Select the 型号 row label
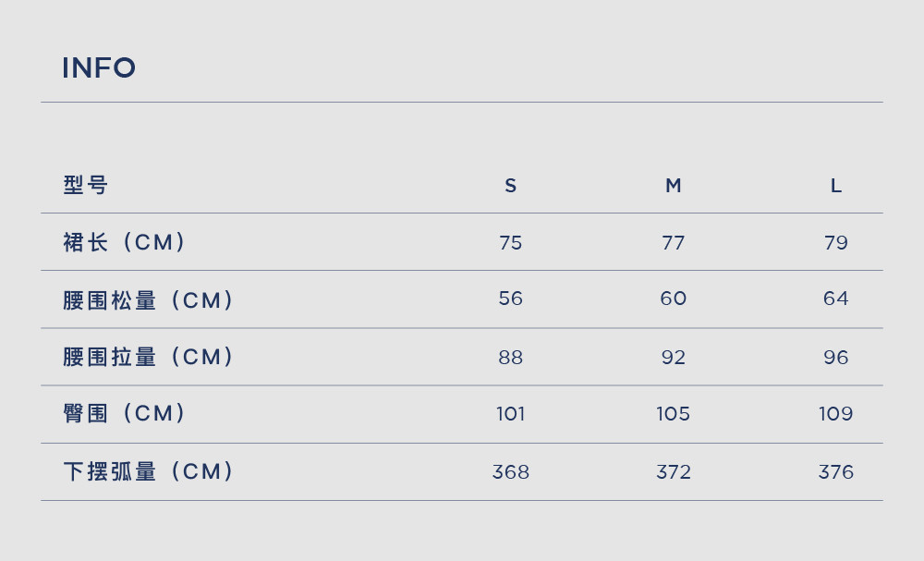 85,185
